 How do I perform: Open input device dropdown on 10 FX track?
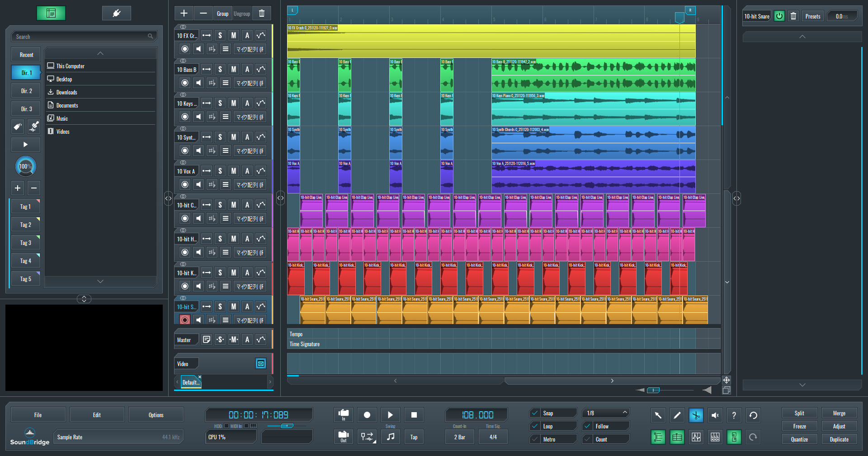[x=250, y=49]
